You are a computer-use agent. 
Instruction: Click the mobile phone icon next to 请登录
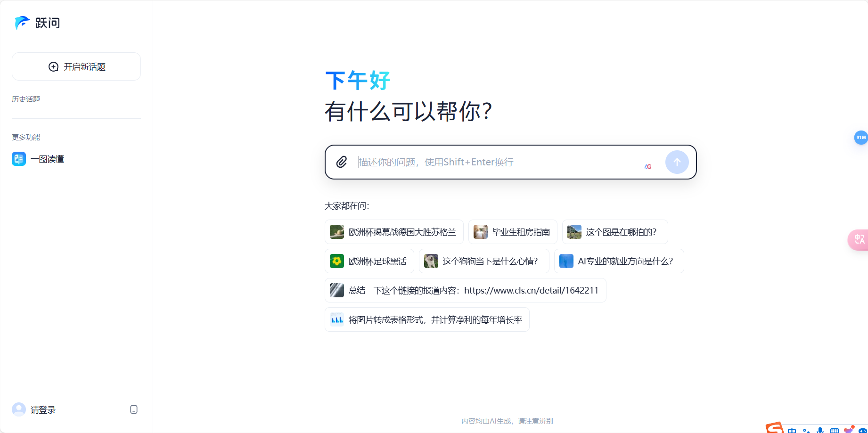pyautogui.click(x=133, y=409)
